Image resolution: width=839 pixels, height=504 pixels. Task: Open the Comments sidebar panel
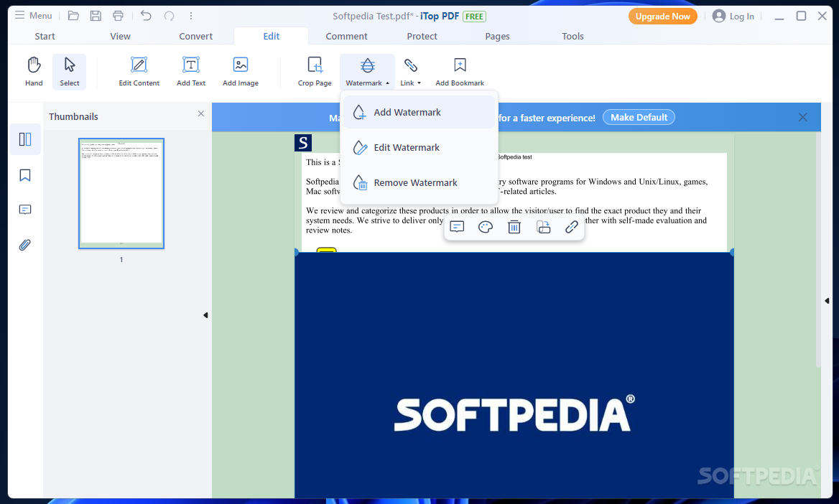(x=25, y=210)
